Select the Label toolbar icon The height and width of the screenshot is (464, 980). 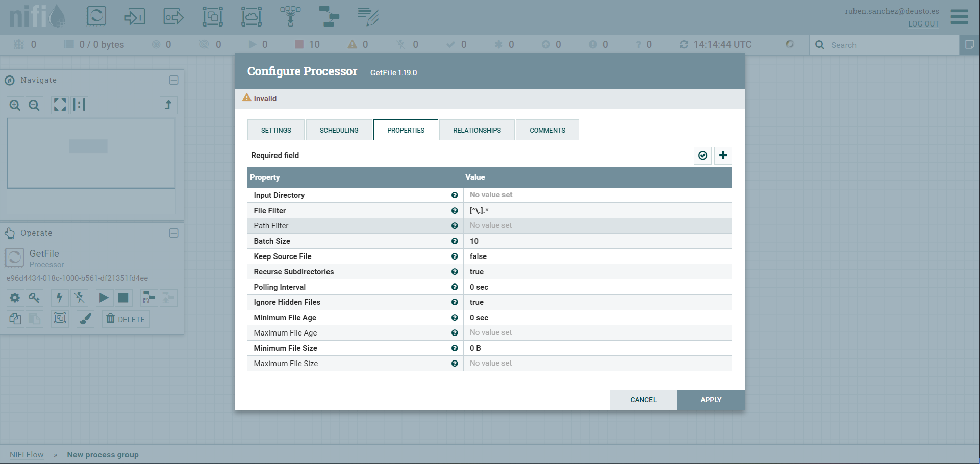[x=368, y=16]
